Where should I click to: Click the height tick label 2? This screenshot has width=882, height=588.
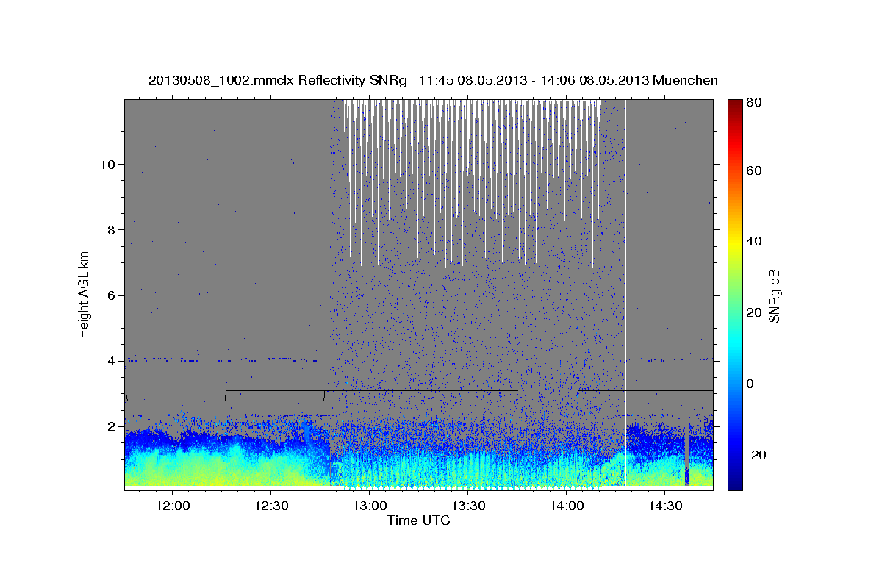(111, 426)
